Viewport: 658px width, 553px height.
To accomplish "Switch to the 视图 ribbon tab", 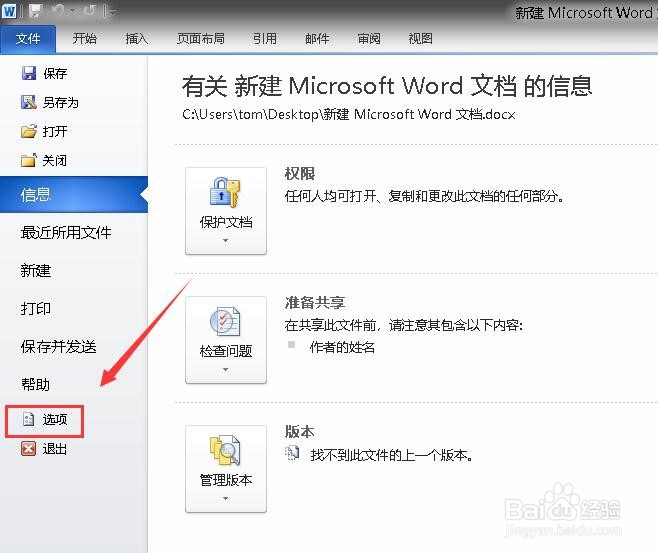I will tap(421, 39).
